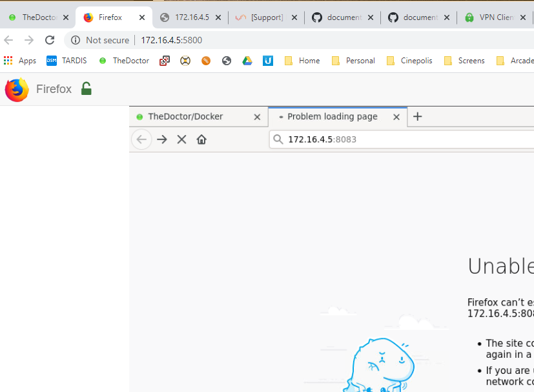Go back in inner Firefox
This screenshot has height=392, width=534.
coord(141,139)
